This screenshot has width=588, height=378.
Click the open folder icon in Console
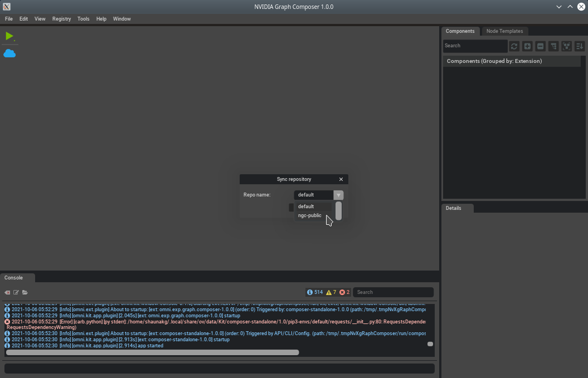(x=25, y=292)
